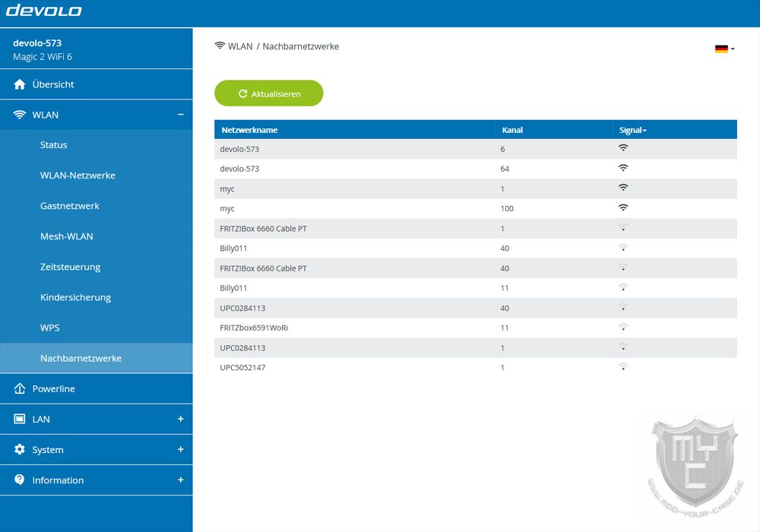Screen dimensions: 760x532
Task: Click signal icon for UPC0284113 channel 40
Action: pyautogui.click(x=623, y=307)
